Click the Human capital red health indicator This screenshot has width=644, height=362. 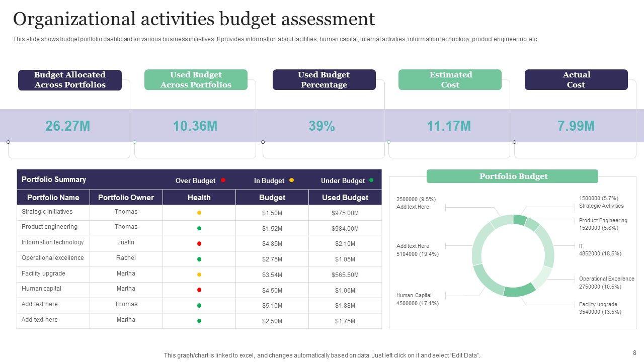click(x=199, y=290)
